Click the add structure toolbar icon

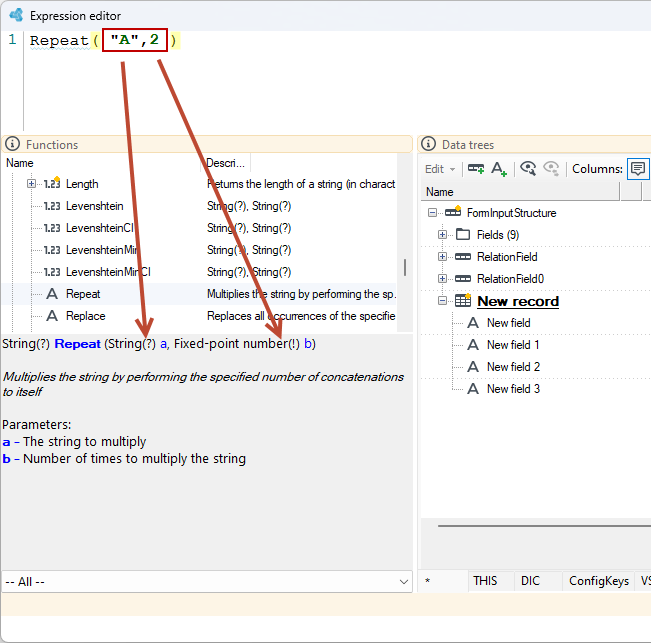(x=476, y=169)
